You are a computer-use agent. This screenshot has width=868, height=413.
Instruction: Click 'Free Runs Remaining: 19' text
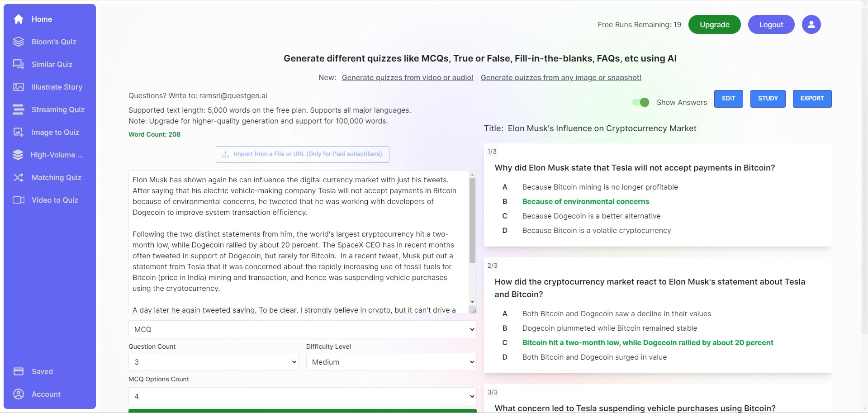point(639,24)
